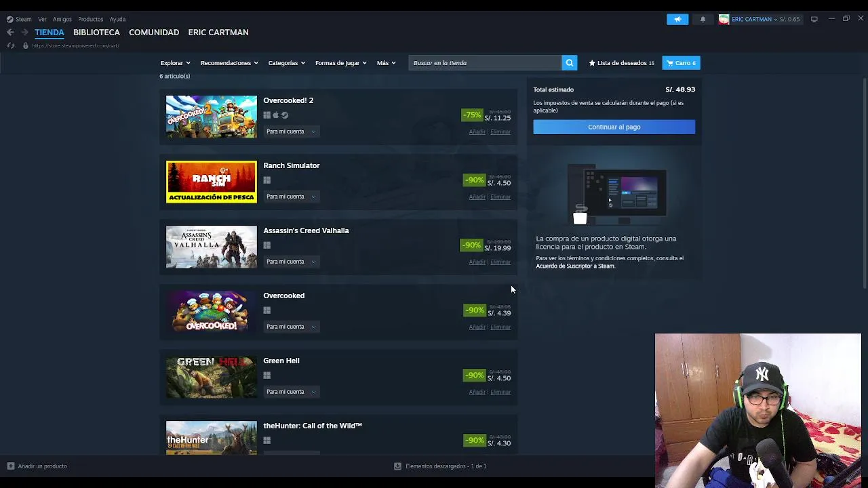Click Añadir for Ranch Simulator
Screen dimensions: 868x488
(x=477, y=197)
